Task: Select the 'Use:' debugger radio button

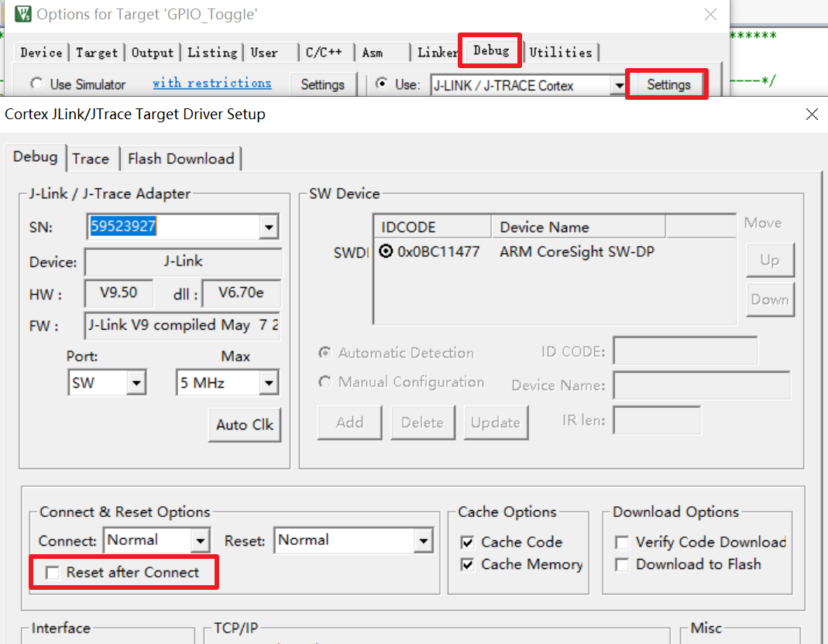Action: [x=381, y=84]
